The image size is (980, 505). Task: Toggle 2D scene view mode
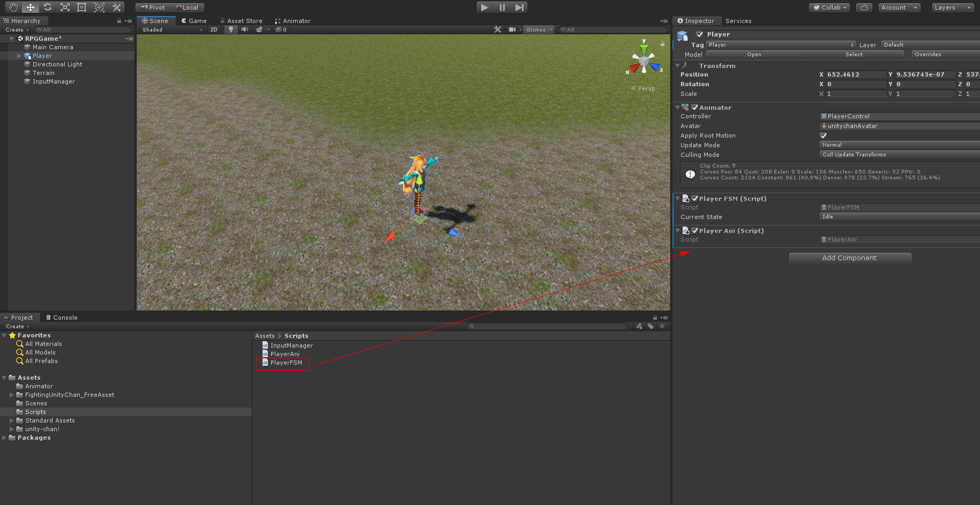tap(214, 29)
